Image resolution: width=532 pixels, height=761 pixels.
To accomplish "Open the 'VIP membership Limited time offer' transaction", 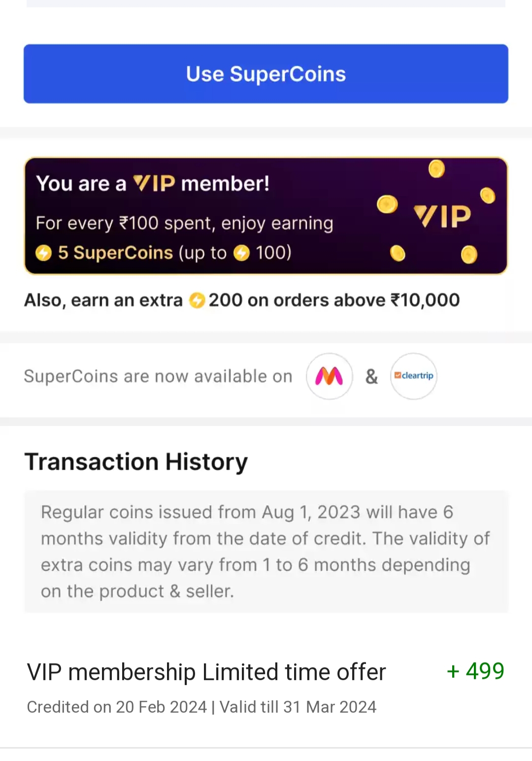I will pyautogui.click(x=206, y=672).
